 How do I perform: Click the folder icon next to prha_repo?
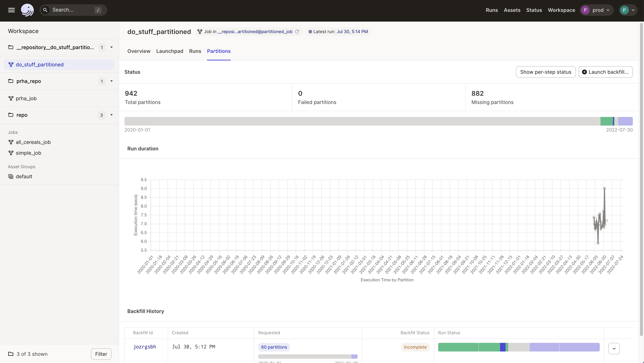(x=10, y=81)
